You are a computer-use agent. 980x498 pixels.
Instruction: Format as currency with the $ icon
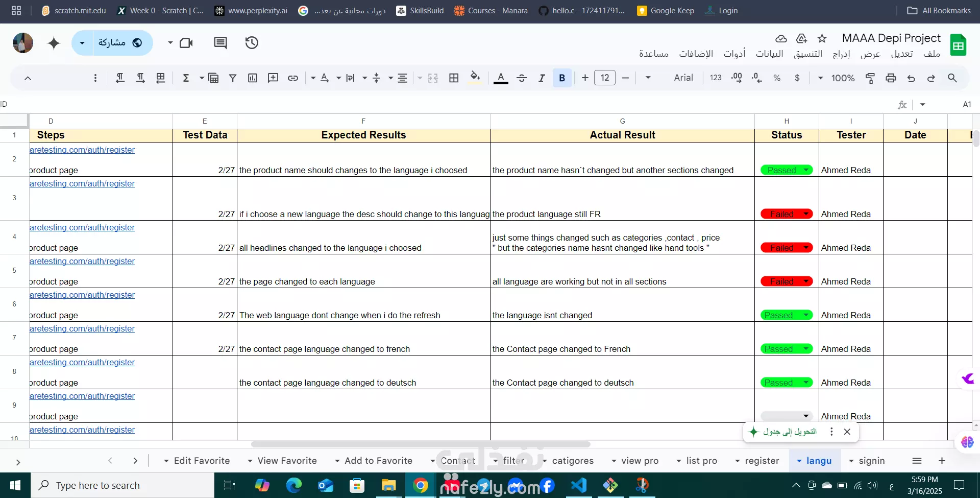[797, 78]
